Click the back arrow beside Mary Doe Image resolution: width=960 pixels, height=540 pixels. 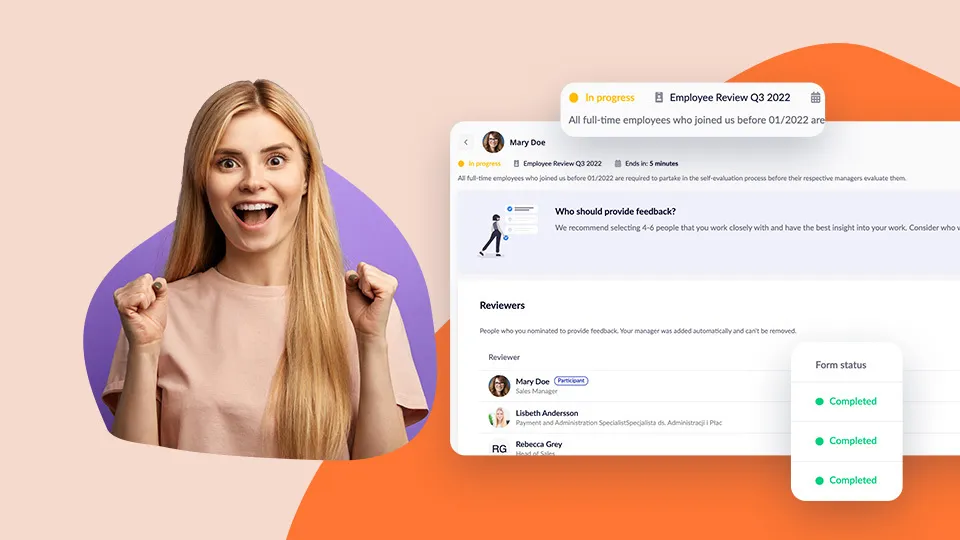click(466, 142)
